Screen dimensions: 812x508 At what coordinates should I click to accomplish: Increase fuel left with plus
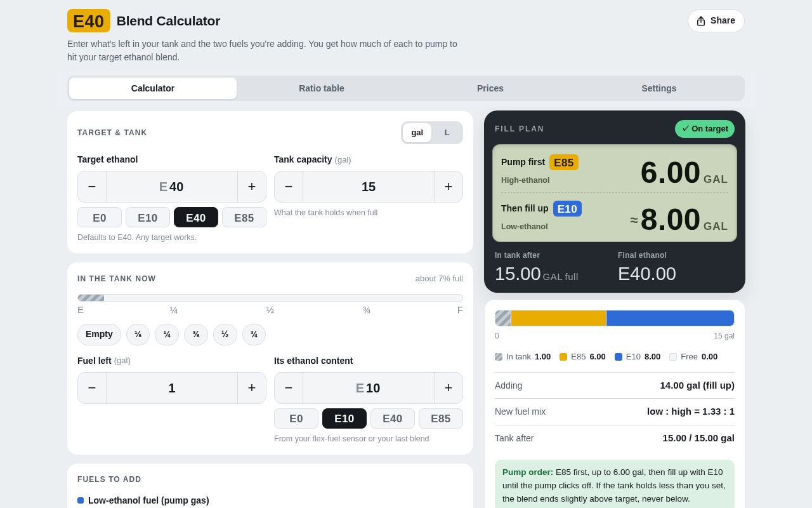pos(252,388)
